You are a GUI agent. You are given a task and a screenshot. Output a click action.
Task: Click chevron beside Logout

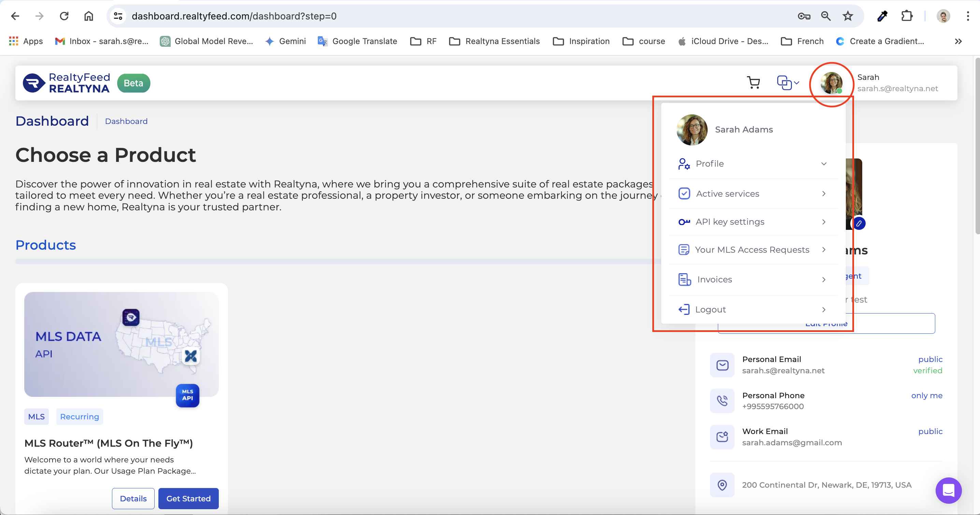click(x=824, y=309)
